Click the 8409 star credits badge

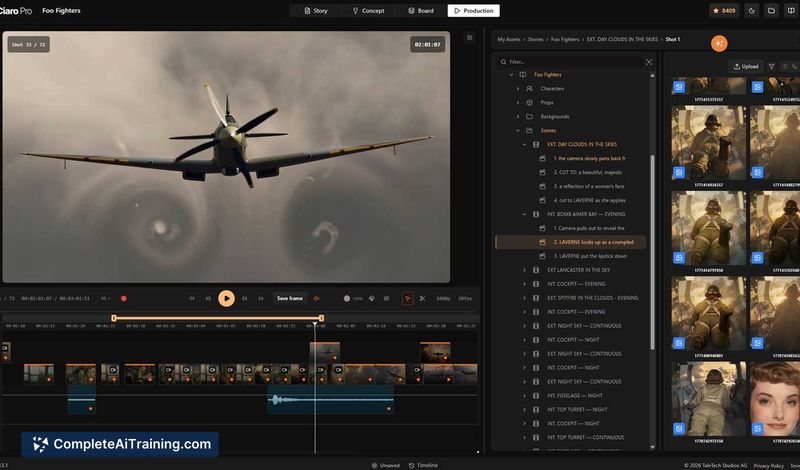724,10
